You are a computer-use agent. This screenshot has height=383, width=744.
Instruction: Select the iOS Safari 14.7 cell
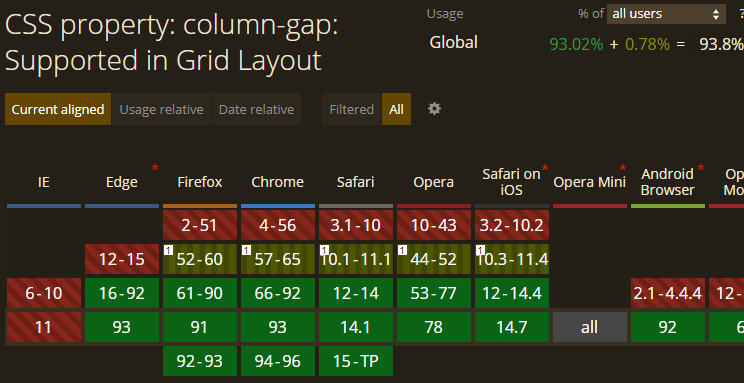512,327
